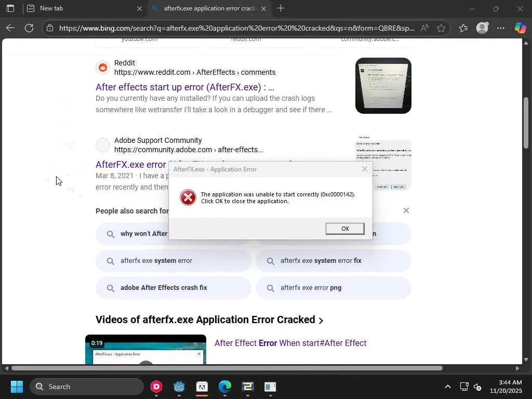This screenshot has width=532, height=399.
Task: Open Microsoft Edge from the taskbar
Action: point(224,387)
